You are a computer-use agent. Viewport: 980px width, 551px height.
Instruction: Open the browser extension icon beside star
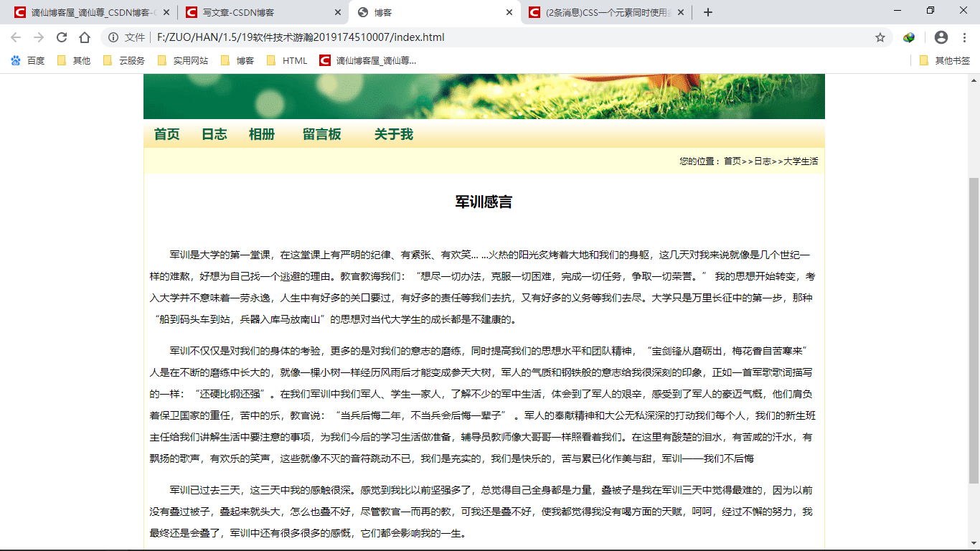tap(909, 37)
